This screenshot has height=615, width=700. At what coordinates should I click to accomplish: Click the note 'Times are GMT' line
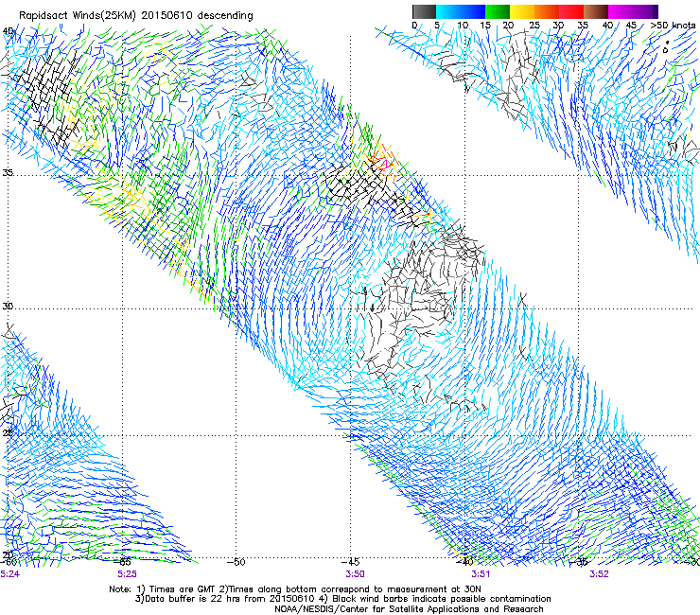[x=294, y=589]
